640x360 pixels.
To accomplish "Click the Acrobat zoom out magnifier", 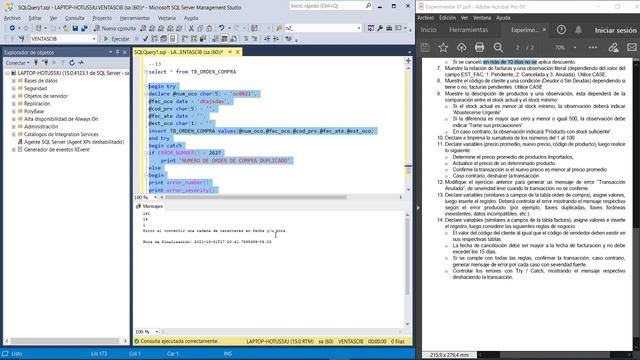I will click(x=498, y=47).
